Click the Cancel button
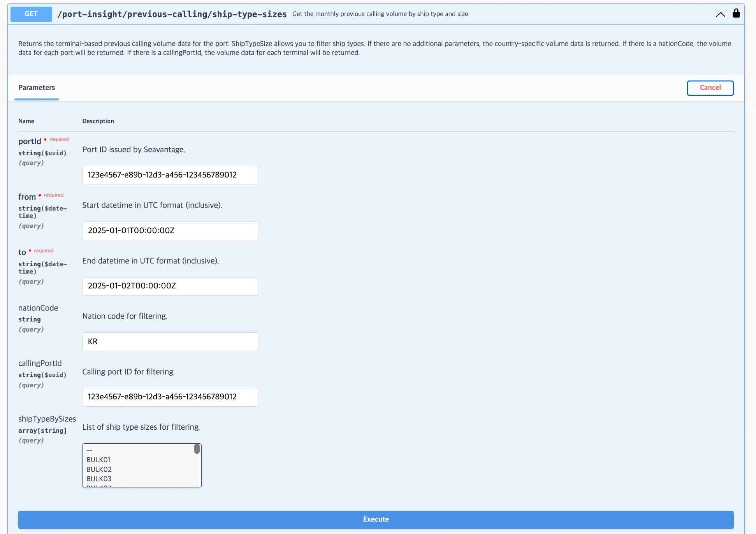Image resolution: width=756 pixels, height=534 pixels. [710, 88]
